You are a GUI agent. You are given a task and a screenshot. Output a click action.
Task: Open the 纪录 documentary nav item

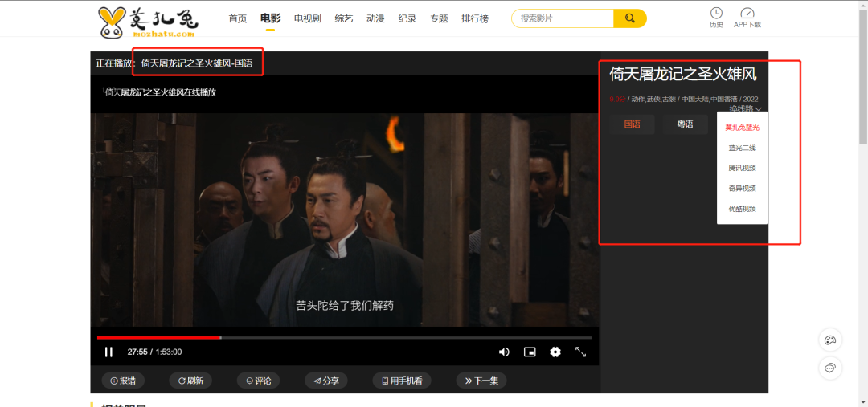[407, 18]
